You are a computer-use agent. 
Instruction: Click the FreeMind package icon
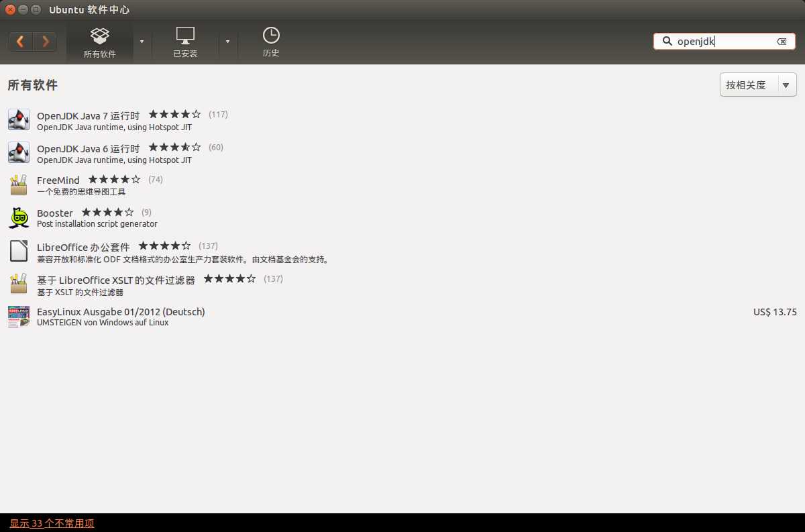(19, 185)
